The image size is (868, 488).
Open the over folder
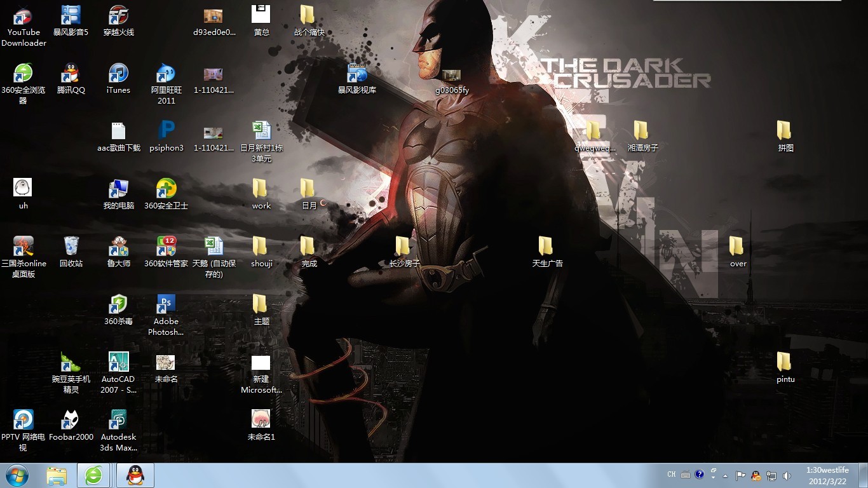pos(738,252)
